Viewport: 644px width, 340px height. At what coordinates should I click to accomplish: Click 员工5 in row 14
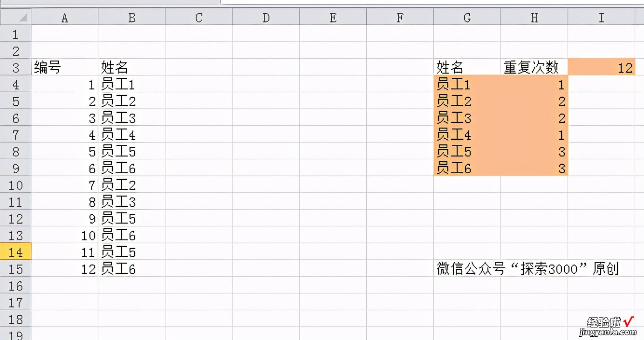pyautogui.click(x=132, y=252)
